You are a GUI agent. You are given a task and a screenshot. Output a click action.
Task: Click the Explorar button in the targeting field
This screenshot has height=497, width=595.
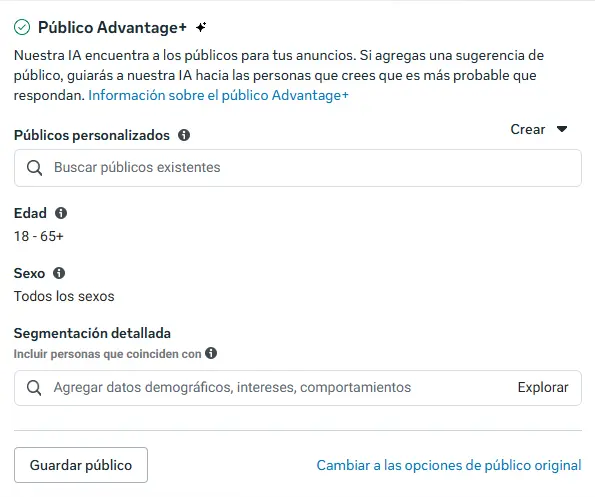tap(543, 387)
